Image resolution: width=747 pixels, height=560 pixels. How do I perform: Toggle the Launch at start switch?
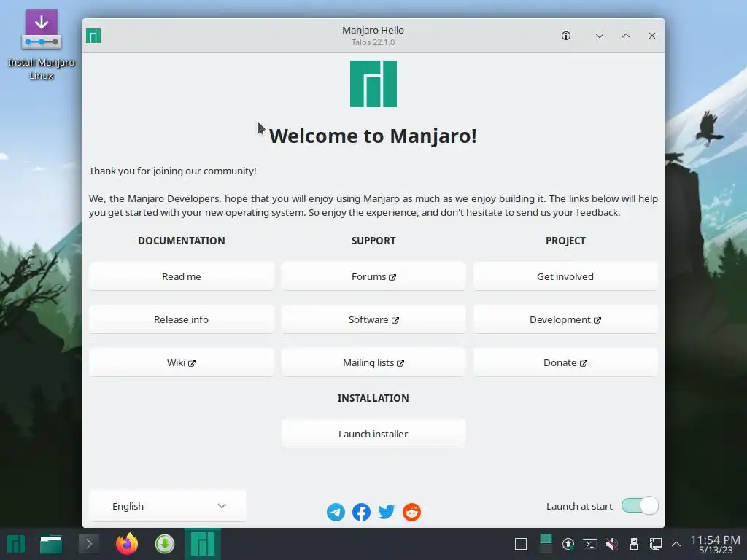[x=640, y=506]
